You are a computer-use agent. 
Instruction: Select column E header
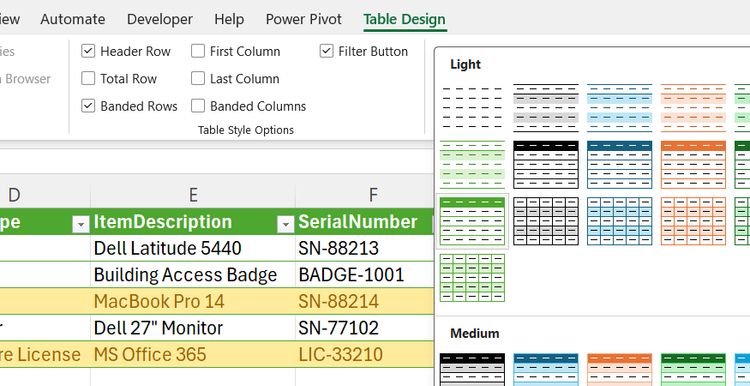193,195
